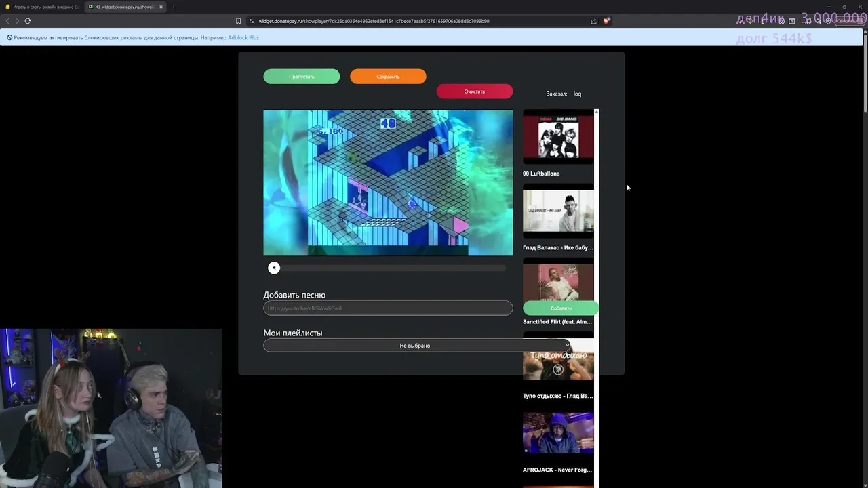Click the Глад Валакас - Ике бабу title text
868x488 pixels.
point(557,248)
